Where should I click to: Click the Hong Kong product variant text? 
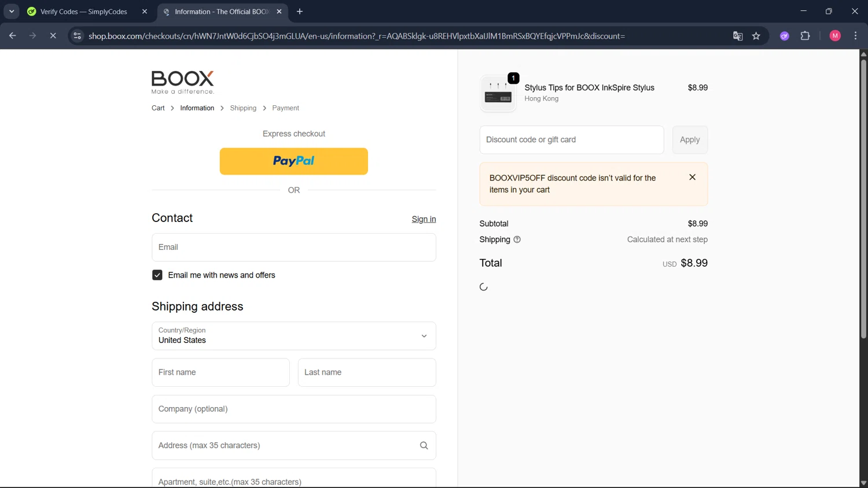pyautogui.click(x=541, y=99)
